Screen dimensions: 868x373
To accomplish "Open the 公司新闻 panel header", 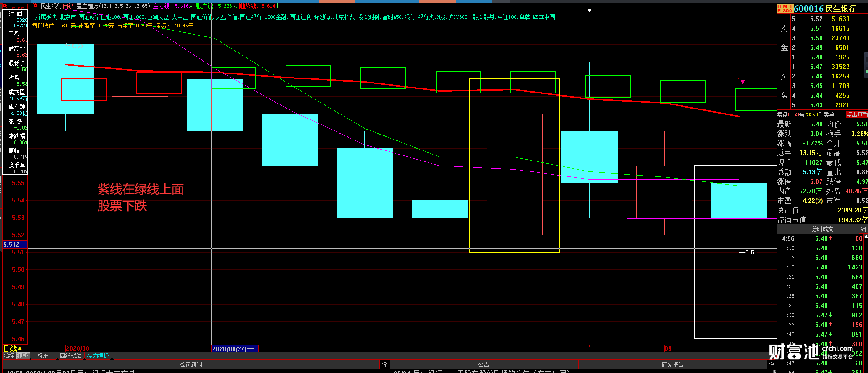I will (191, 364).
